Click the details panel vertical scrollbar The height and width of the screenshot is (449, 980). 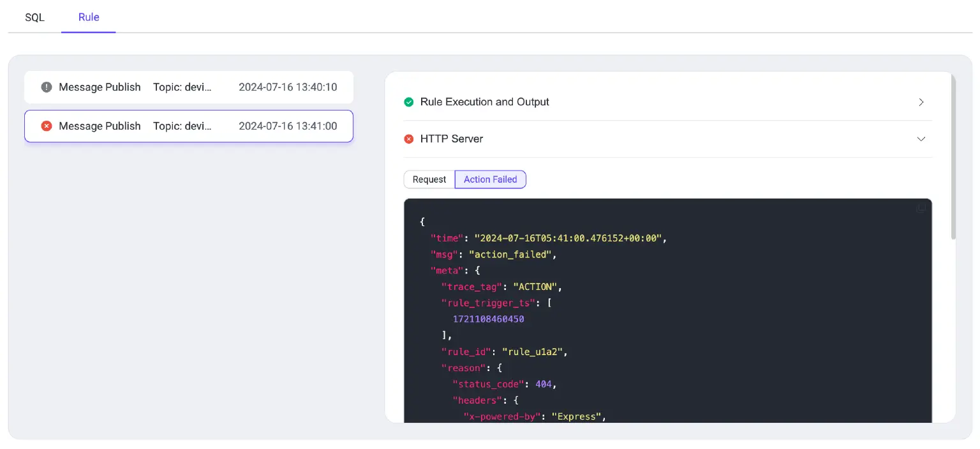pyautogui.click(x=953, y=160)
